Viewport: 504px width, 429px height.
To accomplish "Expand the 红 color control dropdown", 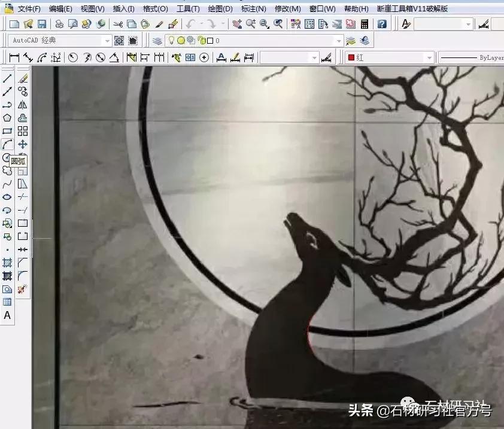I will coord(429,57).
